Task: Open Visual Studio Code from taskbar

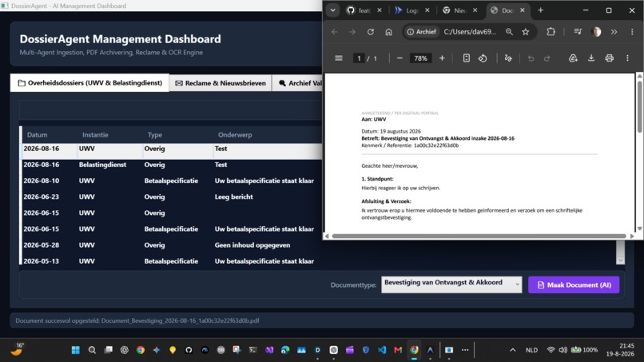Action: 382,350
